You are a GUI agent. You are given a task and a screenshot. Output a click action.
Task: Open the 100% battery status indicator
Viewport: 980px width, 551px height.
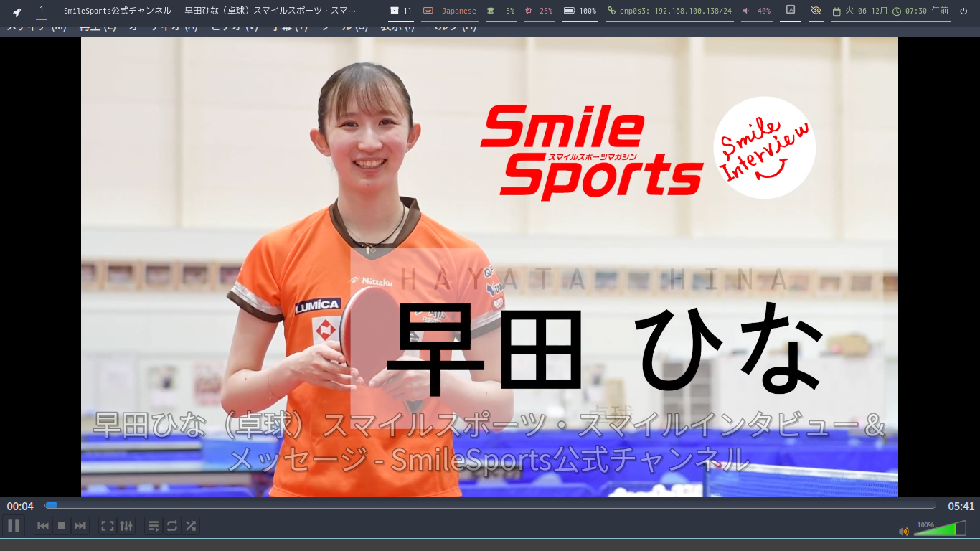pos(580,11)
